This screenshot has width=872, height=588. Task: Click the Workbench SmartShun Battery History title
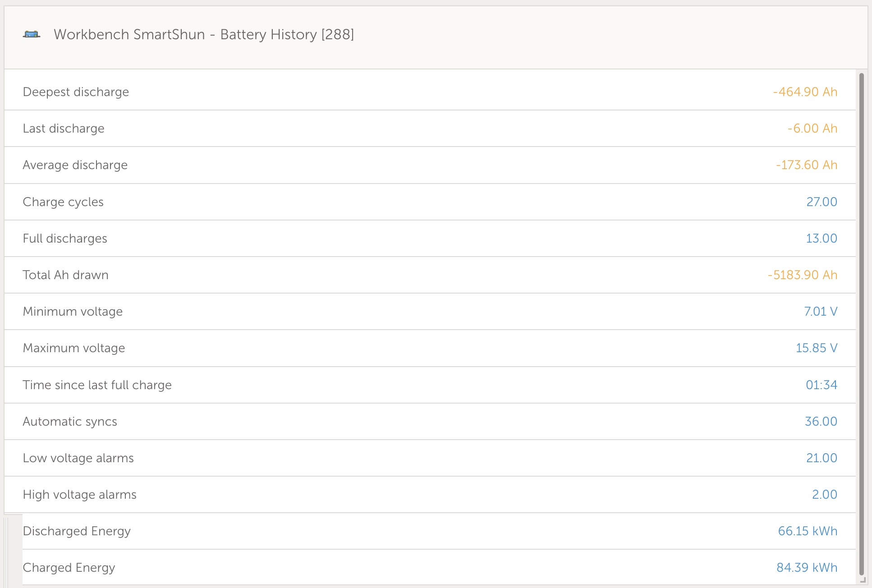coord(204,35)
